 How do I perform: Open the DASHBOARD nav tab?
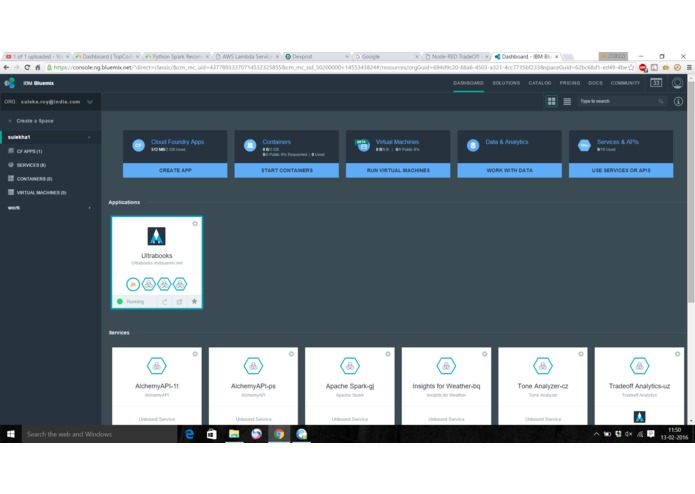[468, 83]
